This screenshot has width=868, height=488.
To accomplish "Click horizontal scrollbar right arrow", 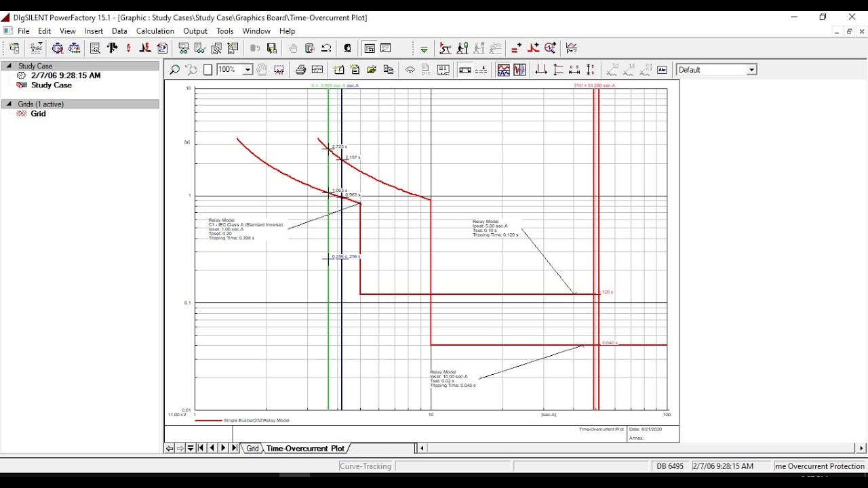I will pos(861,448).
